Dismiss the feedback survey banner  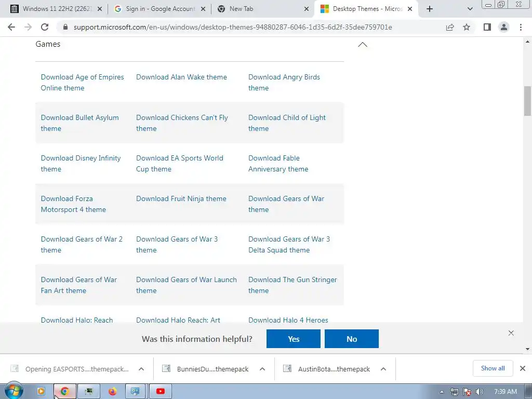(511, 333)
